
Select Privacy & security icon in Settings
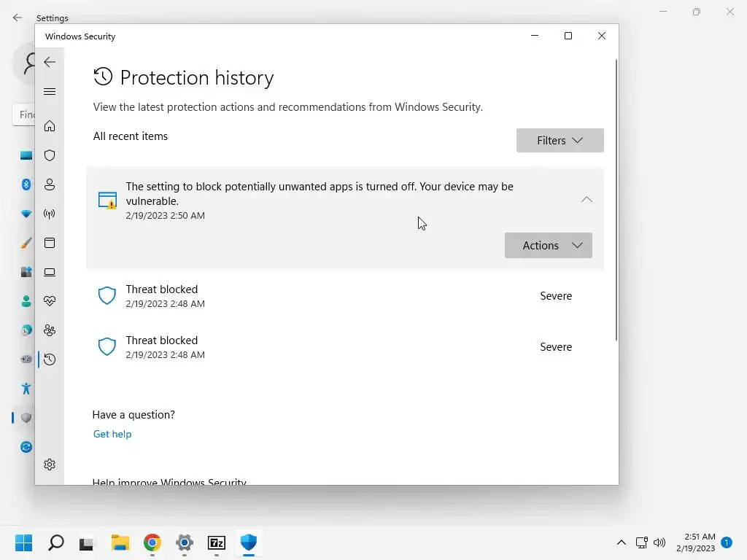tap(26, 418)
